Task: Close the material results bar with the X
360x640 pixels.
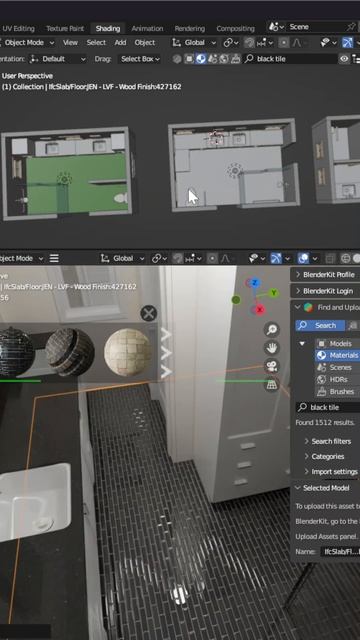Action: (x=149, y=313)
